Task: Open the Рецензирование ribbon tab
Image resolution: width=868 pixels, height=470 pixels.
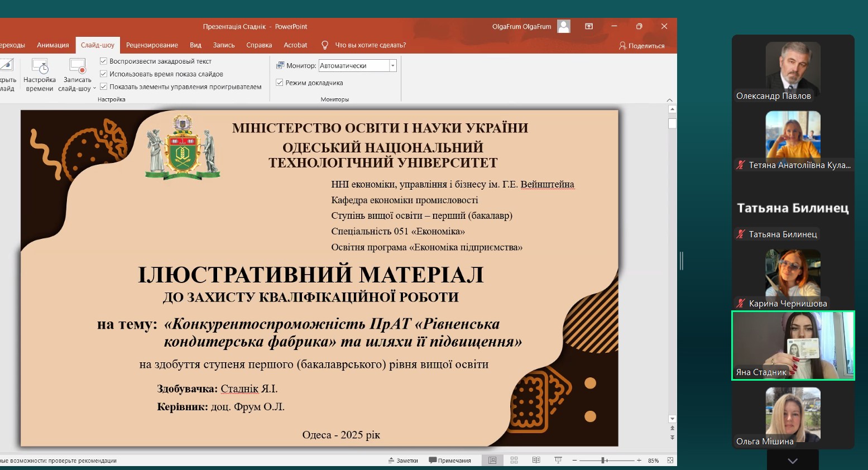Action: point(152,45)
